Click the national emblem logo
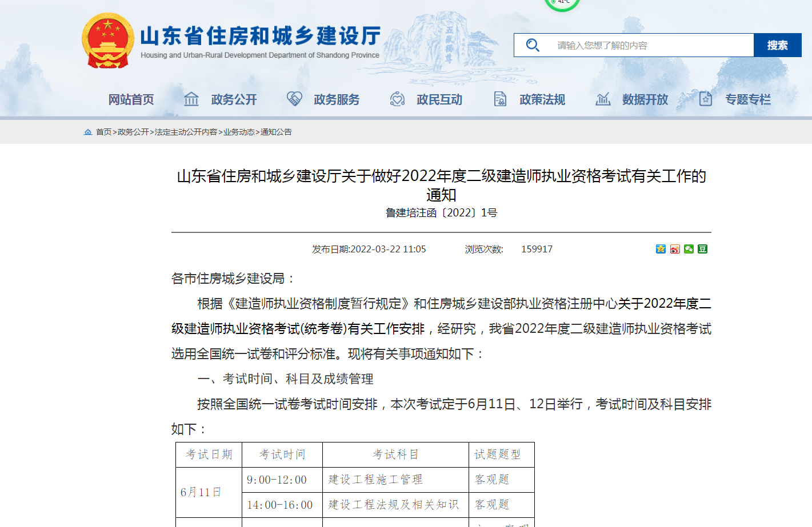Image resolution: width=812 pixels, height=527 pixels. tap(108, 41)
